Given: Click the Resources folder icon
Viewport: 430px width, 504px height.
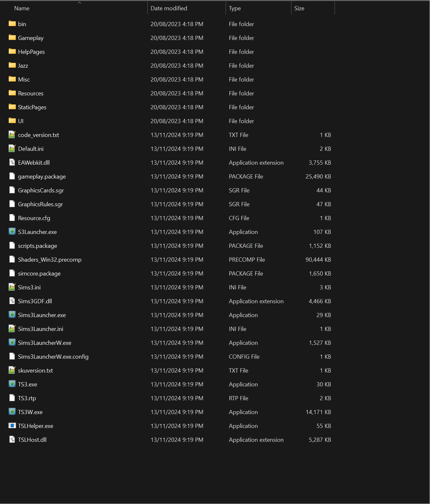Looking at the screenshot, I should pyautogui.click(x=12, y=93).
